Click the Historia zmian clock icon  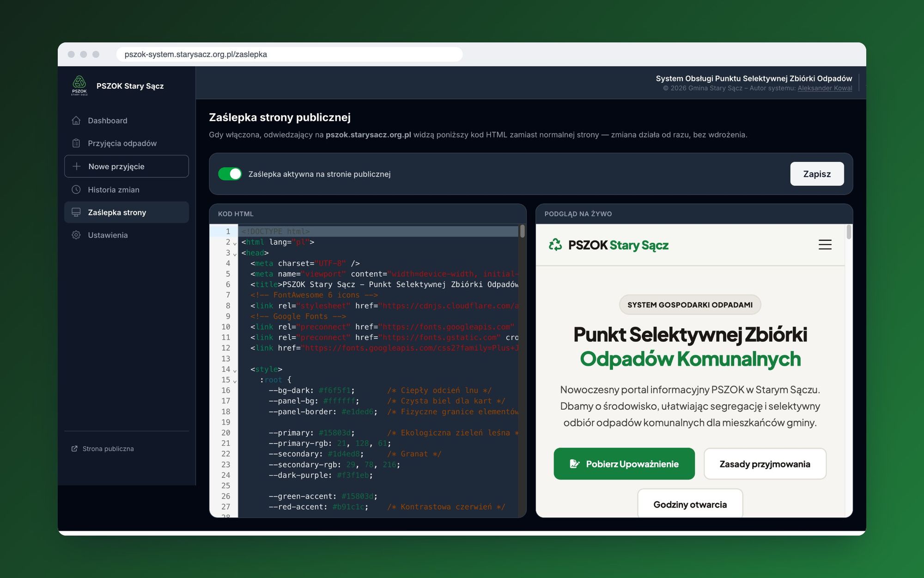(x=76, y=190)
